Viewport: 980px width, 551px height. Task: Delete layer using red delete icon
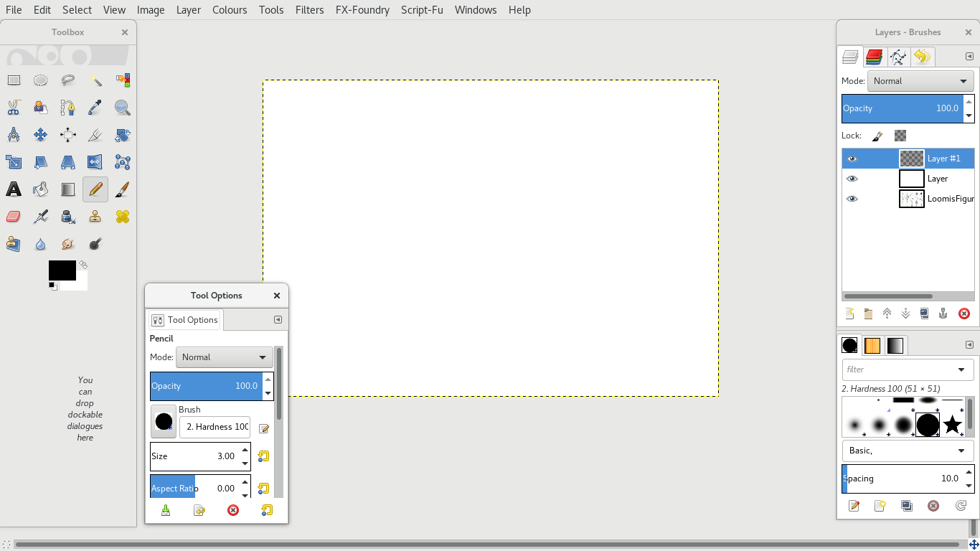(964, 314)
